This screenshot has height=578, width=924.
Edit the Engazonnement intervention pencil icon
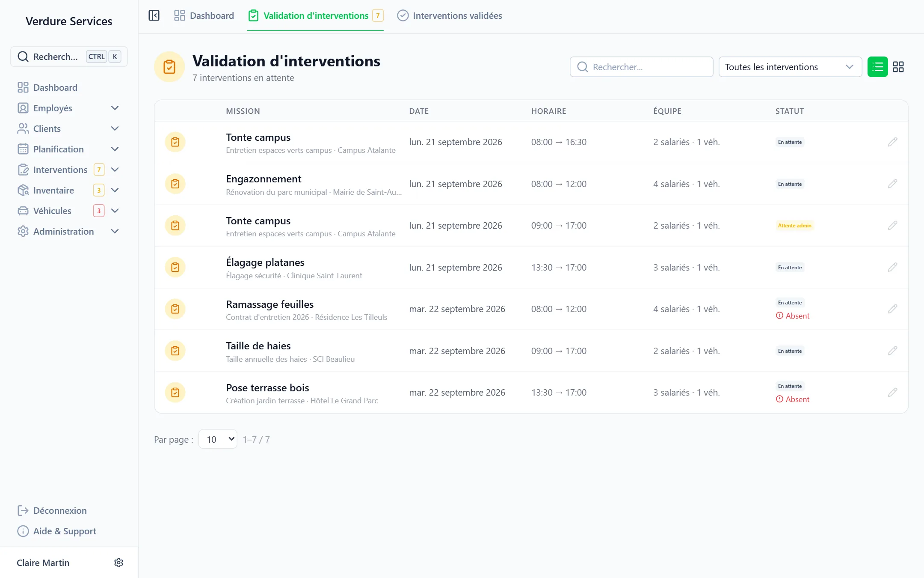point(892,184)
